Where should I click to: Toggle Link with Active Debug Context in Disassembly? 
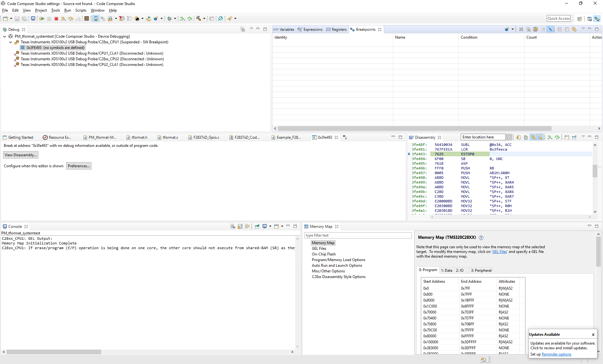pos(533,137)
